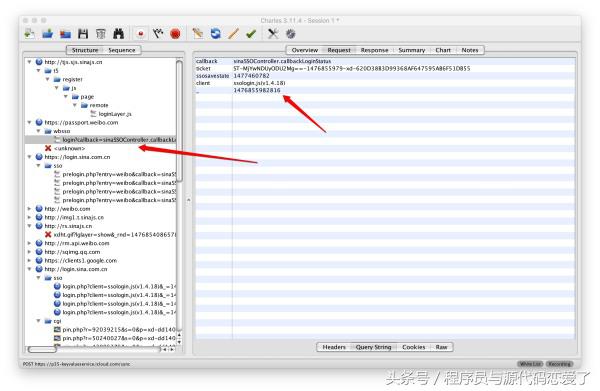The height and width of the screenshot is (391, 600).
Task: Open the Chart tab
Action: pyautogui.click(x=443, y=50)
